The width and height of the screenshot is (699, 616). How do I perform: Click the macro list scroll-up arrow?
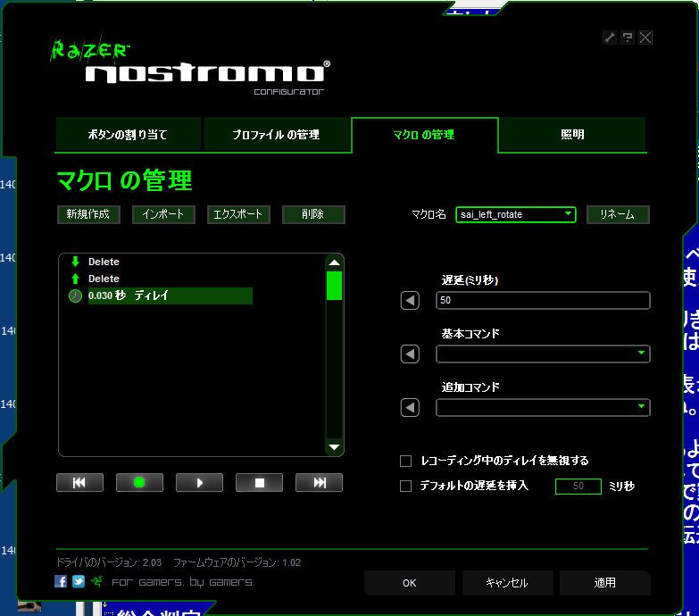(x=334, y=262)
